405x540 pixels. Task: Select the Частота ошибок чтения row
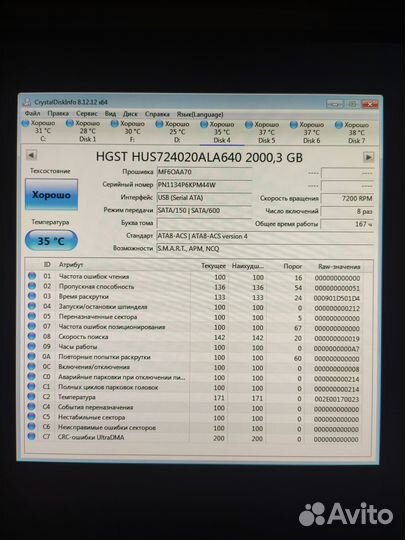195,277
